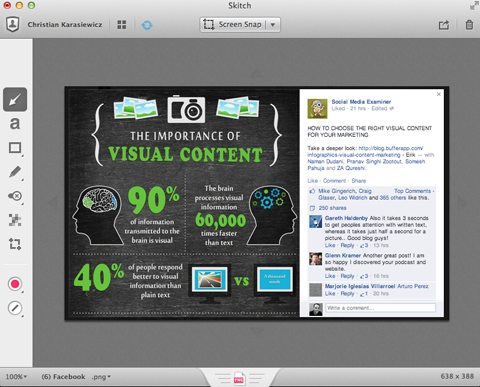The image size is (480, 387).
Task: Toggle full screen mode arrows
Action: [474, 6]
